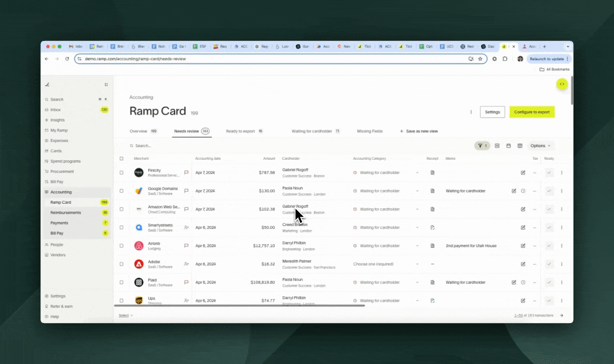This screenshot has width=614, height=364.
Task: Switch to the Ready to export tab
Action: [245, 131]
